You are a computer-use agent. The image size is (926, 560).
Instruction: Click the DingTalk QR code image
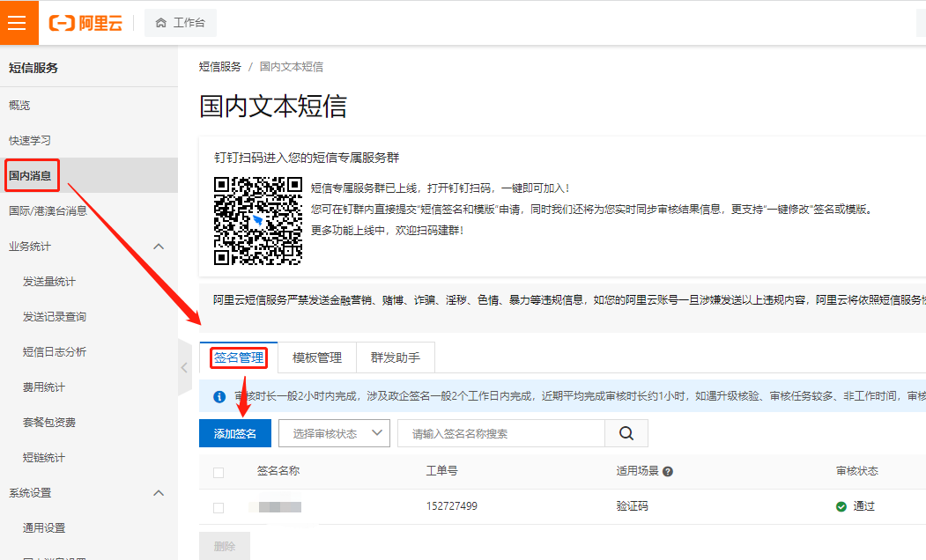(x=258, y=221)
